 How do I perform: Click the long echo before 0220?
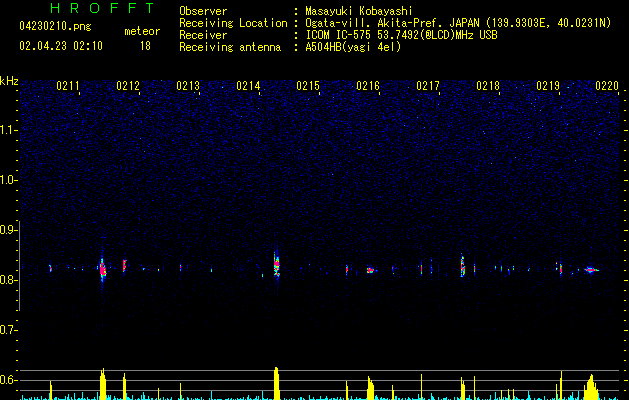(591, 270)
